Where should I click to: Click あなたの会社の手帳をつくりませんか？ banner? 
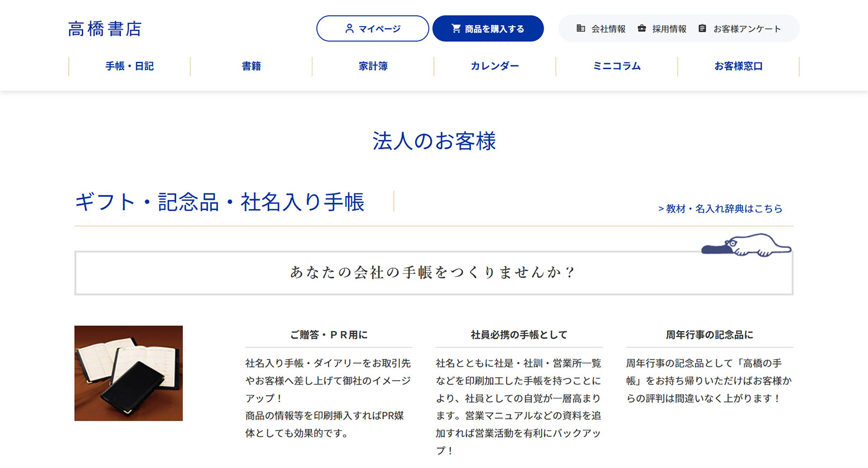[x=434, y=273]
